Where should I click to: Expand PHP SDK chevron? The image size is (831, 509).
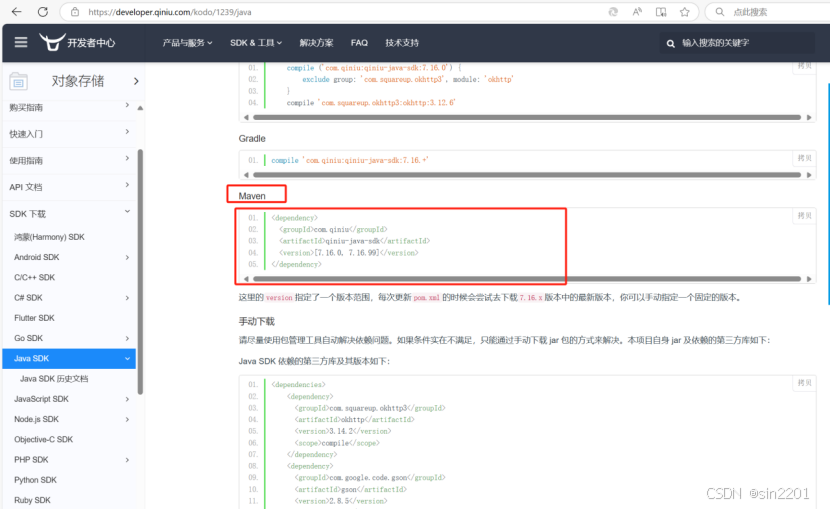pyautogui.click(x=127, y=460)
